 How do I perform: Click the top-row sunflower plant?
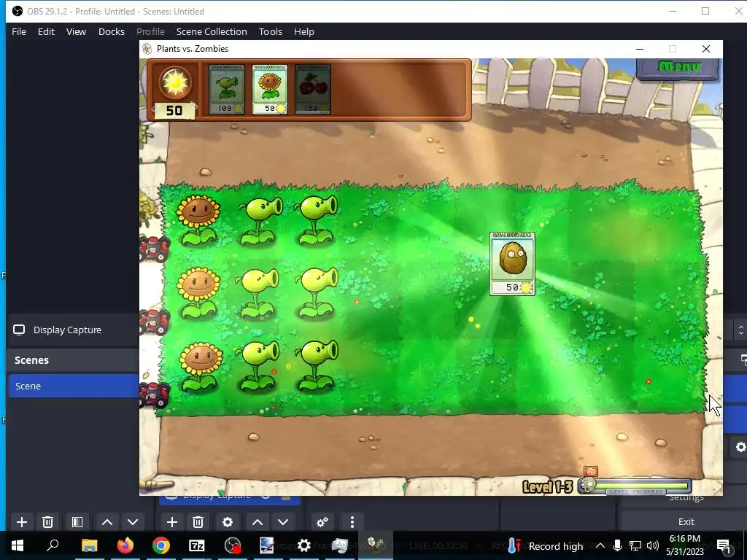coord(198,219)
